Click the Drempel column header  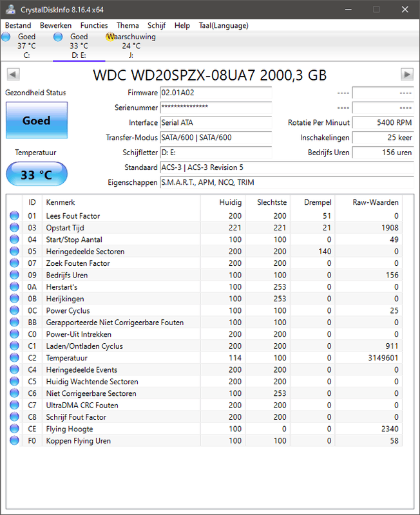click(x=312, y=202)
